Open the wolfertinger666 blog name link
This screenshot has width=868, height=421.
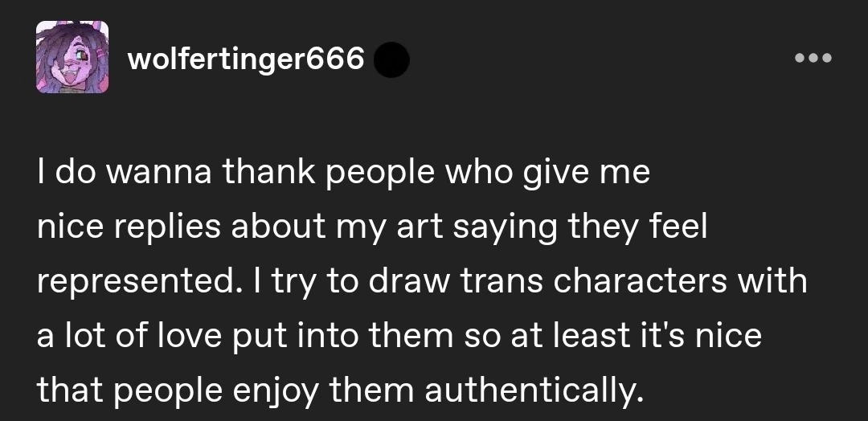(246, 58)
